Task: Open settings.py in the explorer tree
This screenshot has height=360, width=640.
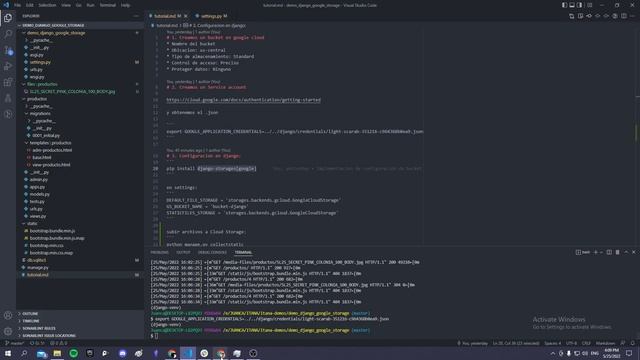Action: click(x=40, y=62)
